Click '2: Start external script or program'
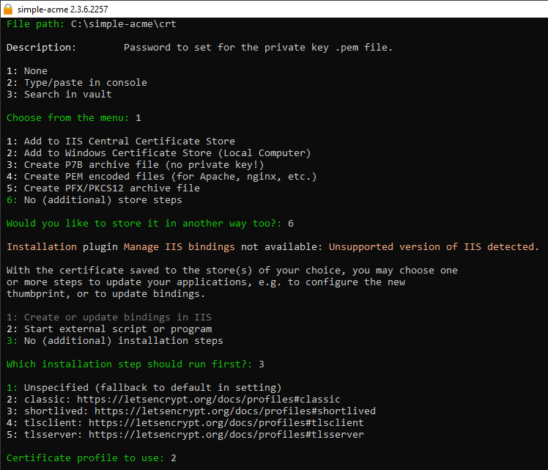The height and width of the screenshot is (470, 548). [109, 329]
